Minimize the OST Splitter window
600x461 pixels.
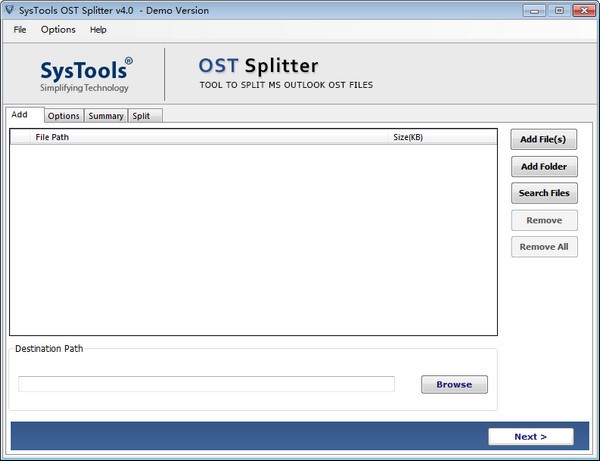534,10
